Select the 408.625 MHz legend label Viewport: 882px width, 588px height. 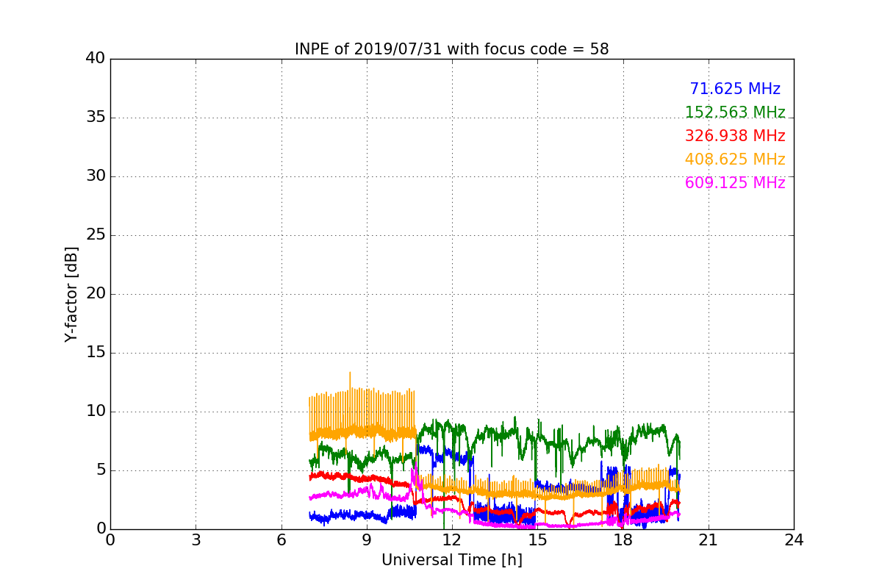(x=735, y=159)
